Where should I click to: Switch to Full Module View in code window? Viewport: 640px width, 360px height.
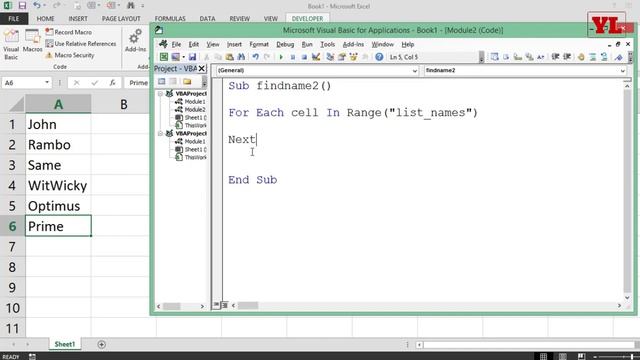click(x=224, y=305)
